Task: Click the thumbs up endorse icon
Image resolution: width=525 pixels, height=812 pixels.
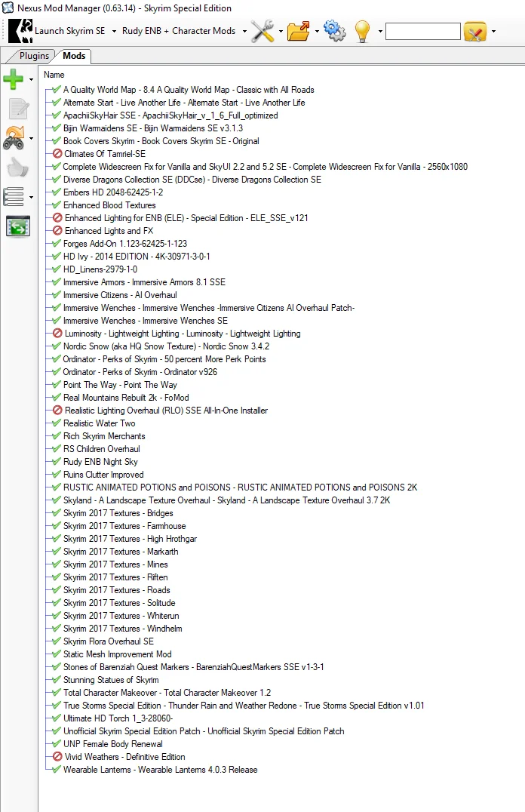Action: (x=17, y=168)
